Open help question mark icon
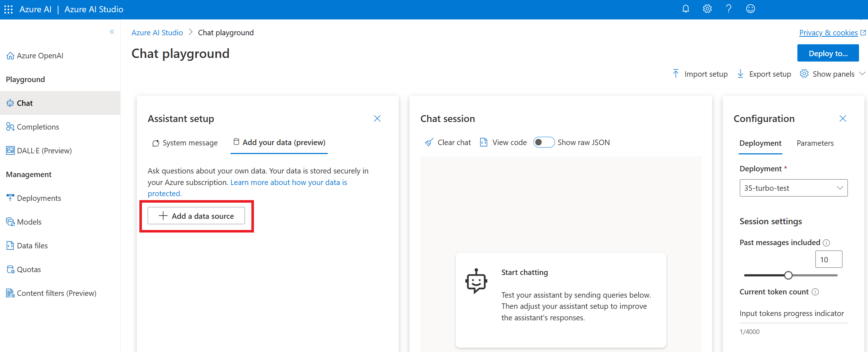Image resolution: width=868 pixels, height=352 pixels. [x=729, y=9]
